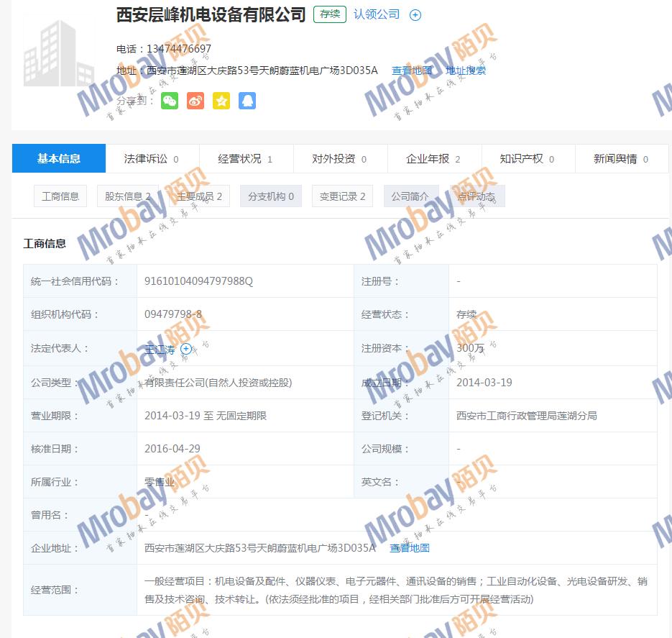Screen dimensions: 672x638
Task: Open 查看地图 link near the top address
Action: [x=412, y=70]
